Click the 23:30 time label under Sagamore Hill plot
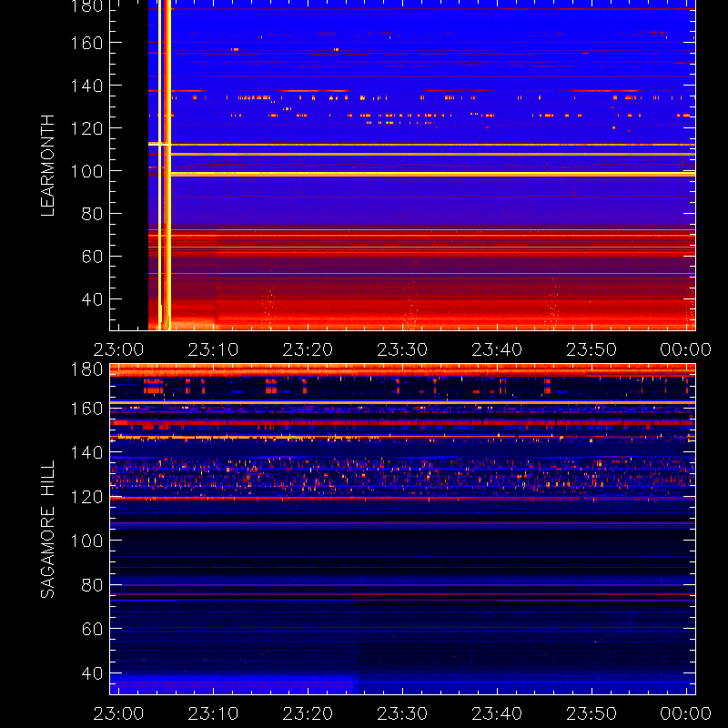Viewport: 728px width, 728px height. [402, 713]
